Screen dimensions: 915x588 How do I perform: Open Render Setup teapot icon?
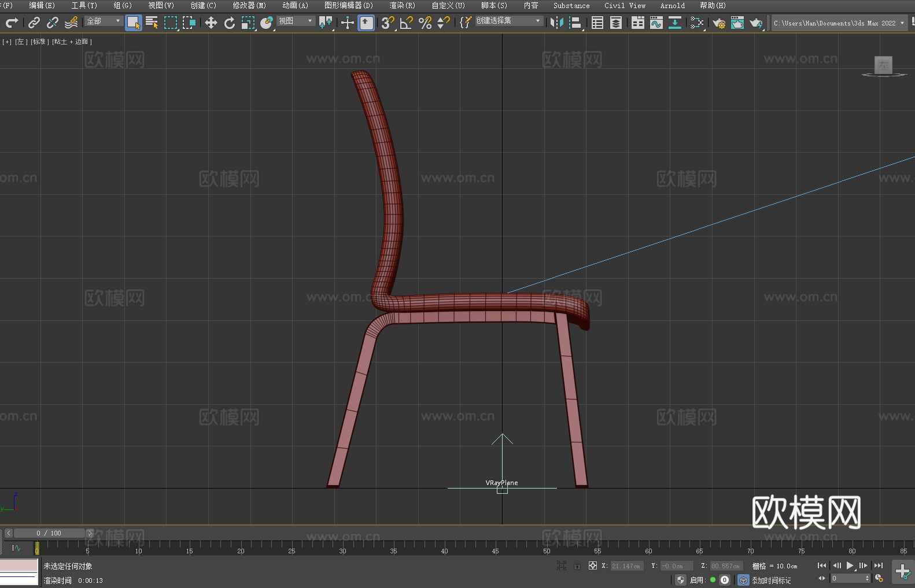click(x=719, y=23)
